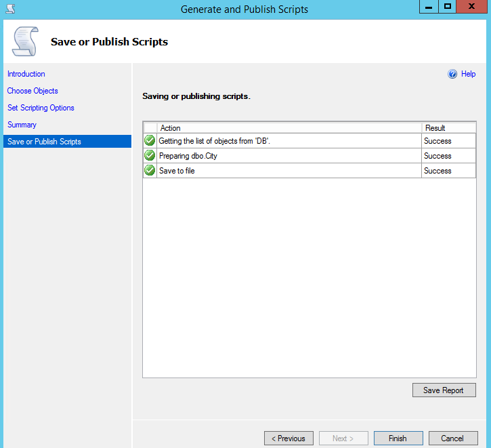Close the Generate and Publish Scripts window

click(x=471, y=7)
